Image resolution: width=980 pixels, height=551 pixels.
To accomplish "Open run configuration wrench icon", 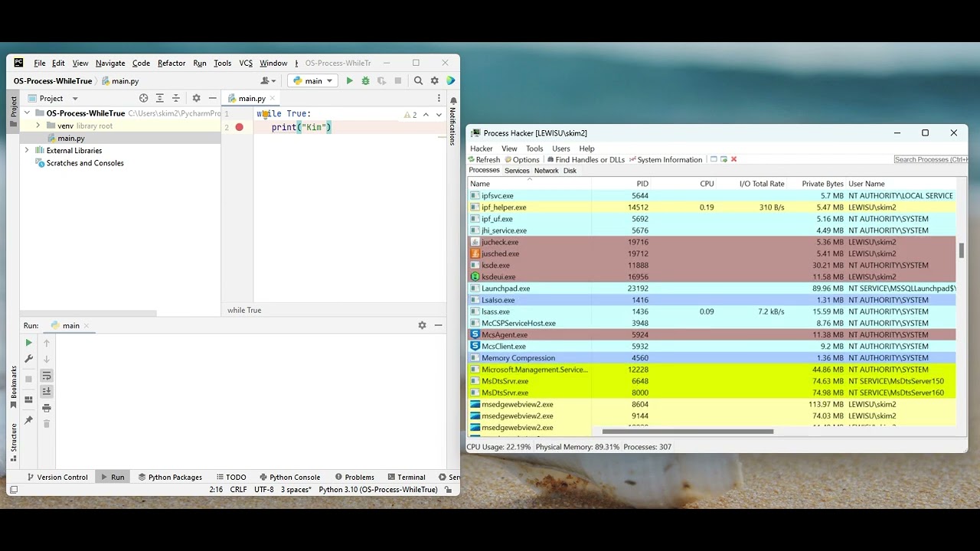I will [x=29, y=358].
